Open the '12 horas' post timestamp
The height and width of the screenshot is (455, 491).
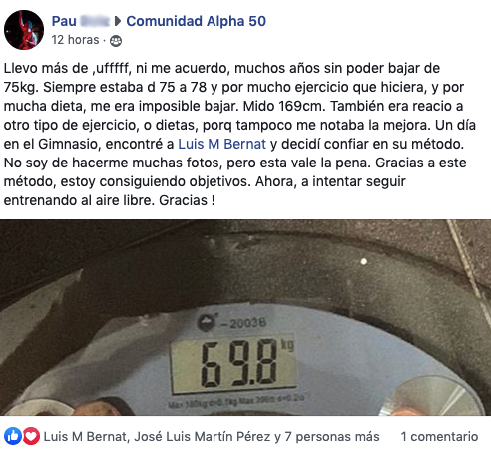click(75, 40)
